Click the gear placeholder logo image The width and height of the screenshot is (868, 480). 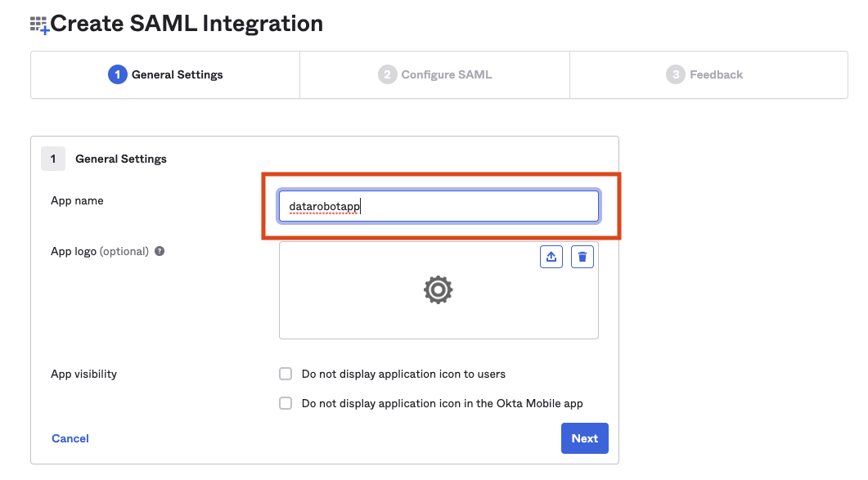tap(438, 289)
